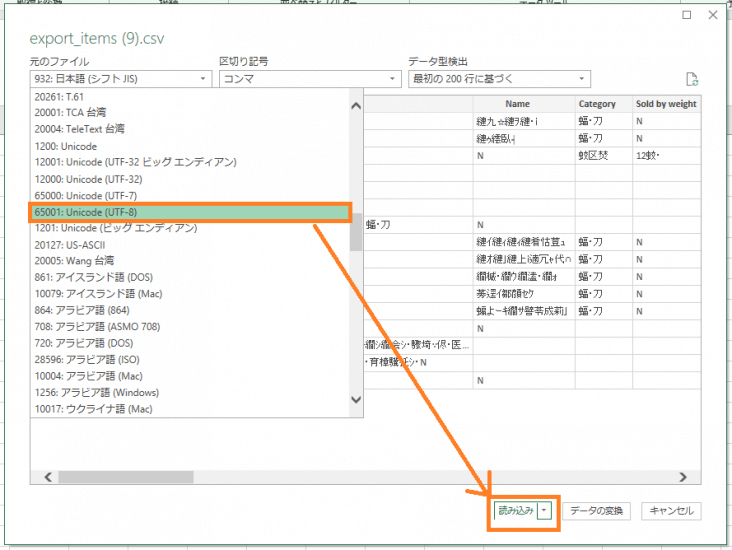The image size is (732, 550).
Task: Select 65001: Unicode (UTF-8) encoding option
Action: [x=189, y=212]
